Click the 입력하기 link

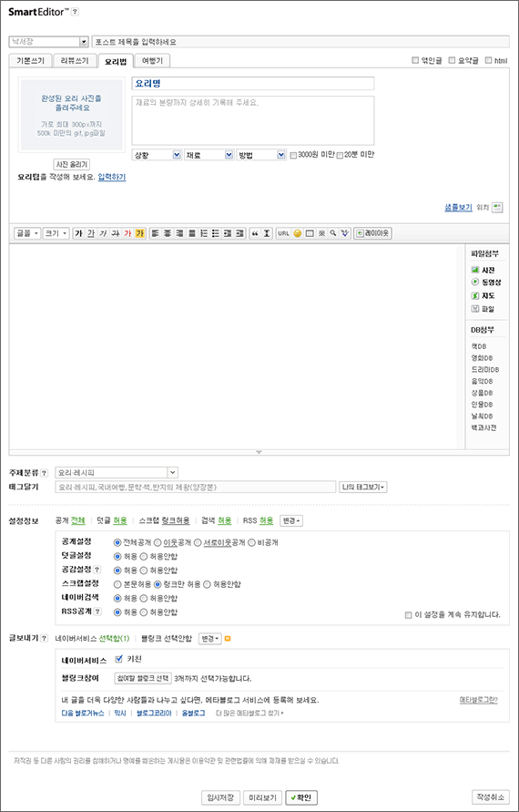pos(112,177)
